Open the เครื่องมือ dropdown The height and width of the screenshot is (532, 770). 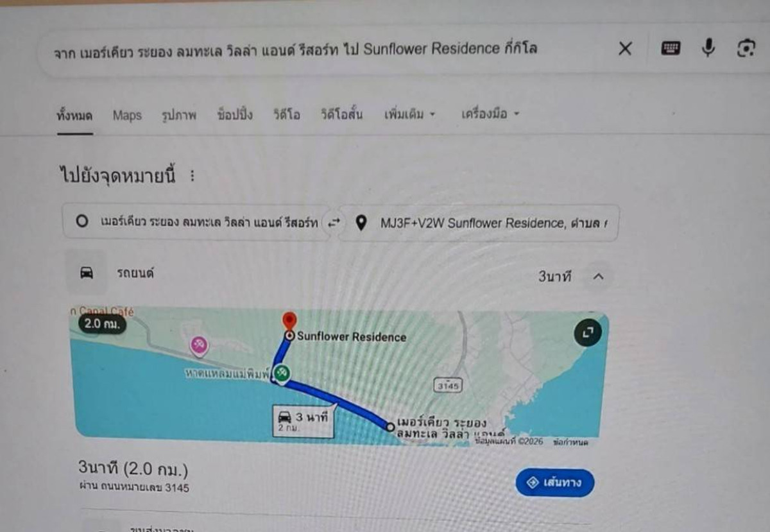click(x=490, y=114)
